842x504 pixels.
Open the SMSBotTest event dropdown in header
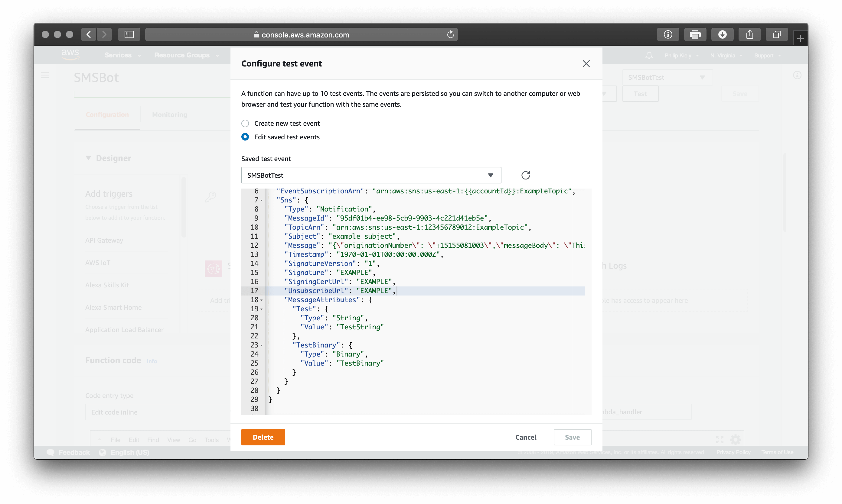(x=667, y=77)
